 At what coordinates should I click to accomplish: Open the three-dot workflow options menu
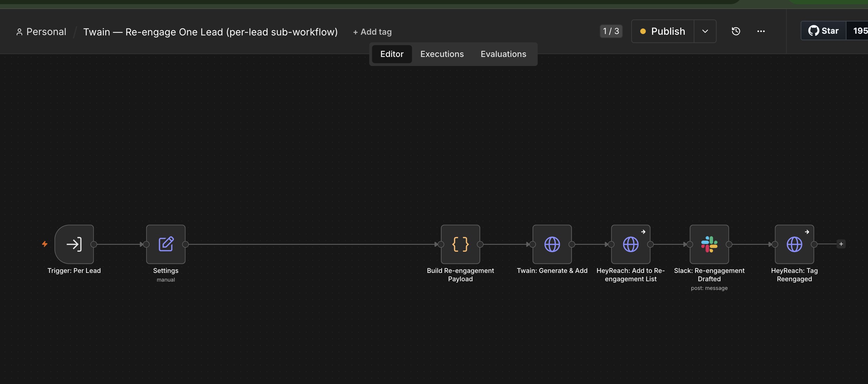761,31
